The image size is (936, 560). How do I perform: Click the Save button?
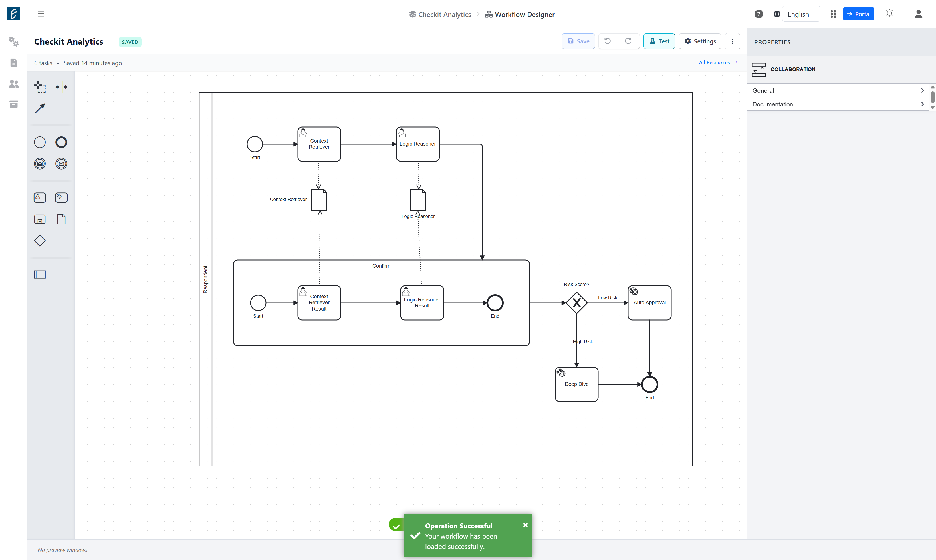pos(578,41)
